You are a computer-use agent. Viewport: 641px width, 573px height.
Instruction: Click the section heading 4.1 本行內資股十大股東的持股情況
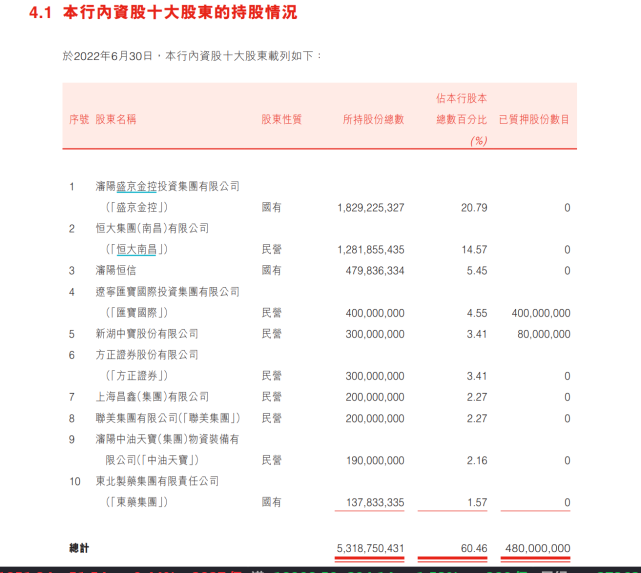click(x=163, y=14)
